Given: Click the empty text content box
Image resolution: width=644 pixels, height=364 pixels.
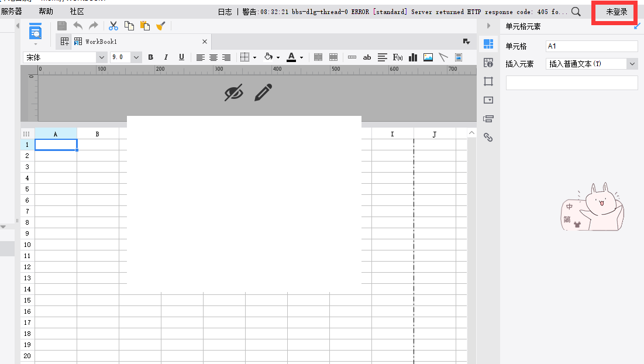Looking at the screenshot, I should tap(571, 83).
